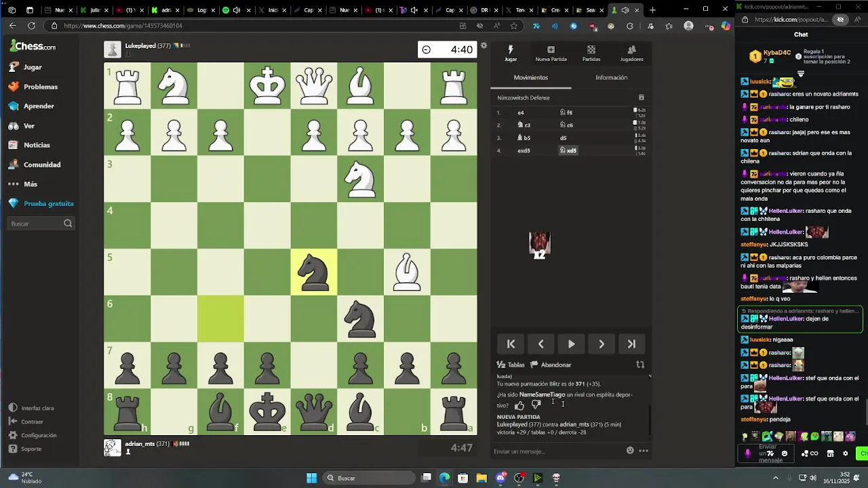This screenshot has width=868, height=488.
Task: Switch to the Movimientos tab
Action: pyautogui.click(x=530, y=77)
